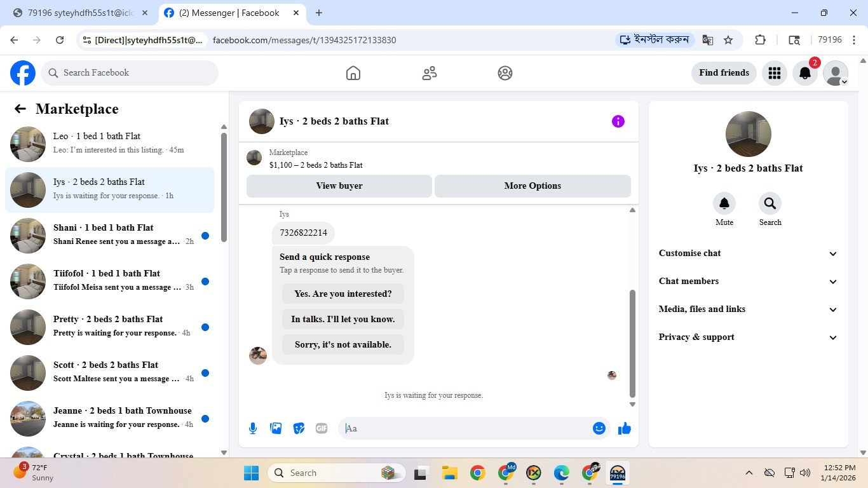Focus the Aa message input field
The image size is (868, 488).
point(467,428)
